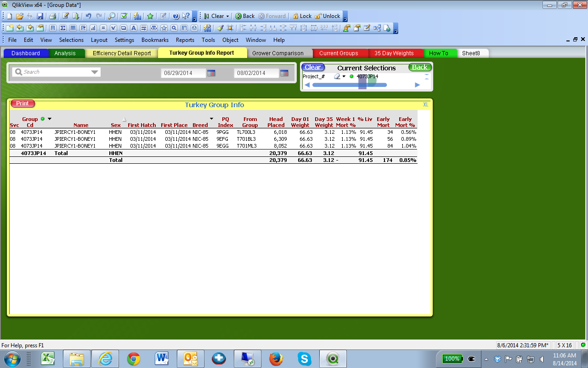The width and height of the screenshot is (588, 368).
Task: Add a new sheet icon
Action: click(x=10, y=28)
